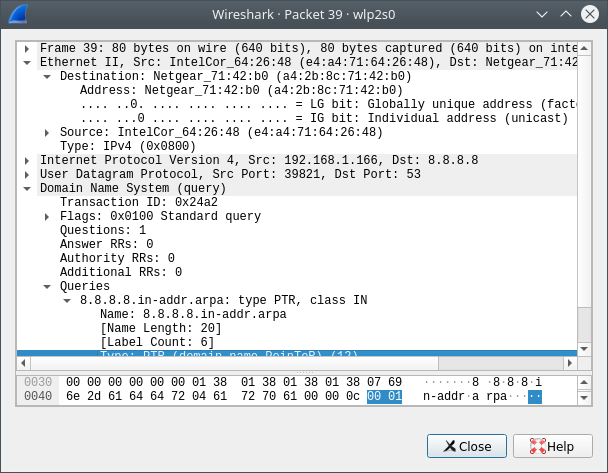Click hex pane scroll up arrow

(584, 383)
